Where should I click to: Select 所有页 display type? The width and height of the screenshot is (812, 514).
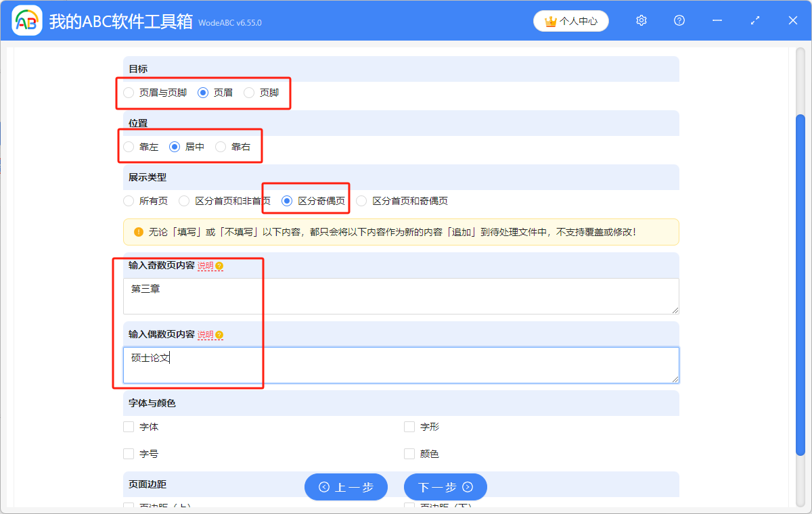coord(129,201)
